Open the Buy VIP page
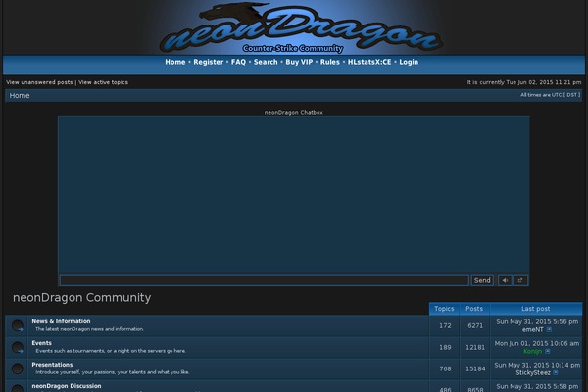This screenshot has height=392, width=588. tap(299, 62)
